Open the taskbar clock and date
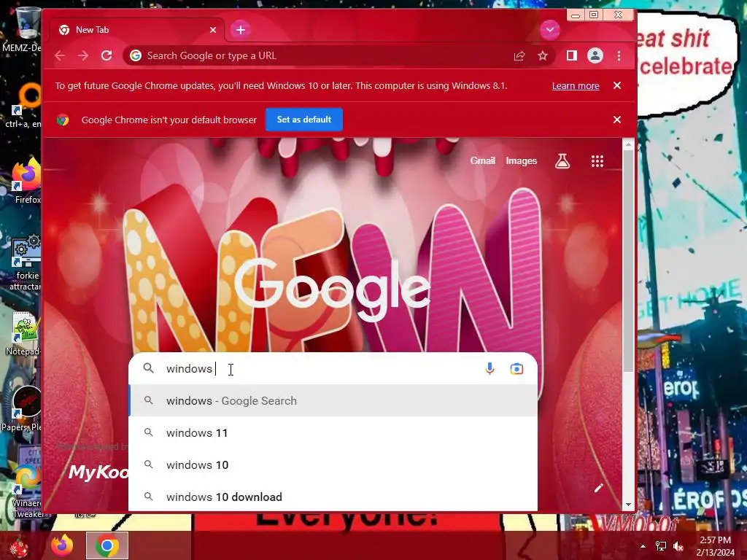The height and width of the screenshot is (560, 747). point(715,546)
